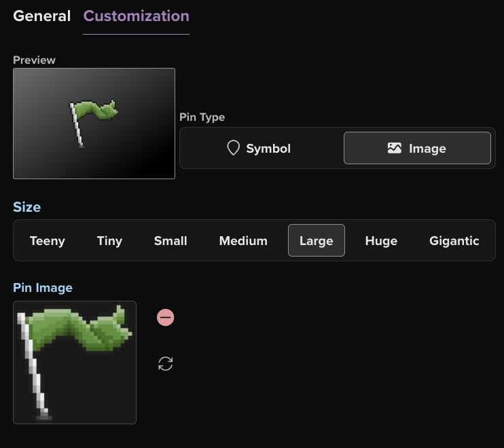Image resolution: width=504 pixels, height=448 pixels.
Task: Click the map pin icon beside Symbol
Action: [x=233, y=148]
